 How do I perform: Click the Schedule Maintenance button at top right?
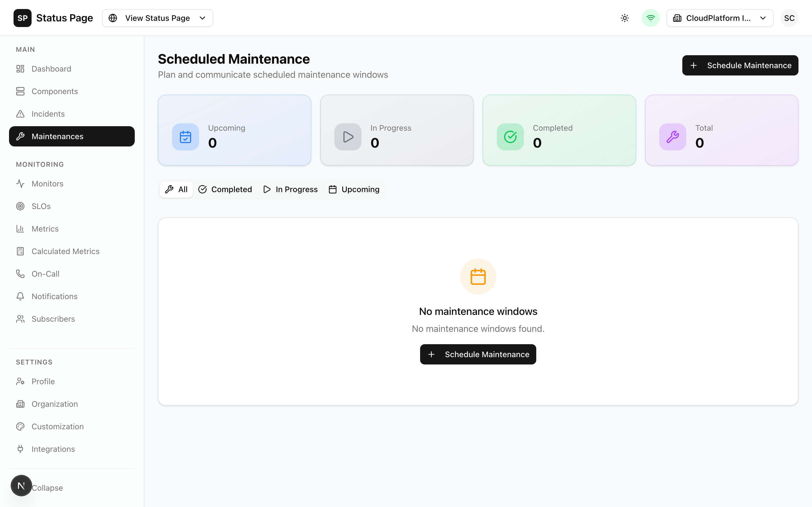740,65
